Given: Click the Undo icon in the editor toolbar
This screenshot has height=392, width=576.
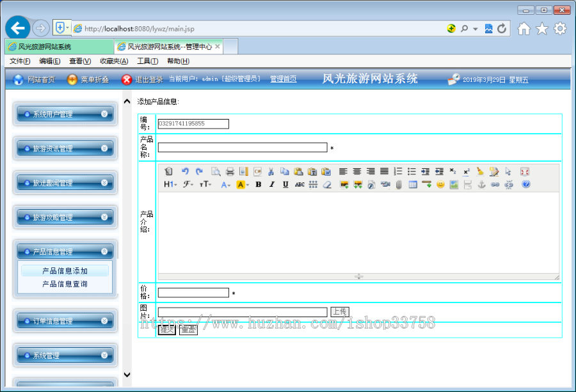Looking at the screenshot, I should (x=185, y=171).
